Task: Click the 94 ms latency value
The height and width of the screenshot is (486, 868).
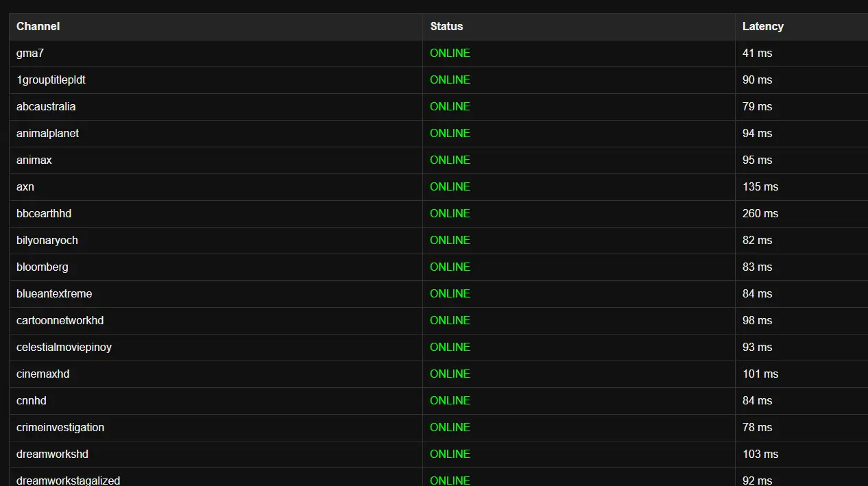Action: pos(757,133)
